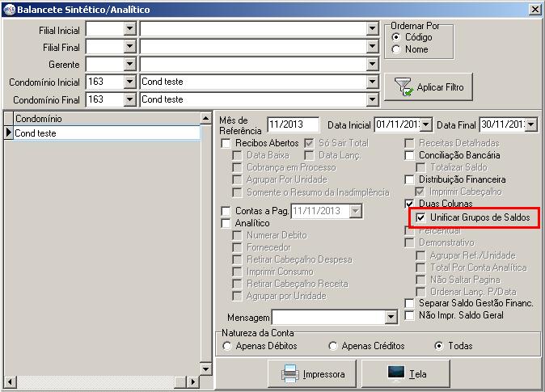545x392 pixels.
Task: Enable the Recibos Abertos checkbox
Action: (227, 143)
